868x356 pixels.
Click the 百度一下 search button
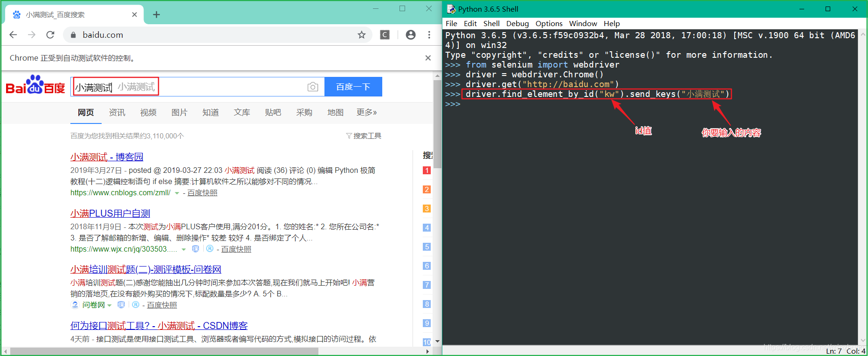tap(353, 87)
